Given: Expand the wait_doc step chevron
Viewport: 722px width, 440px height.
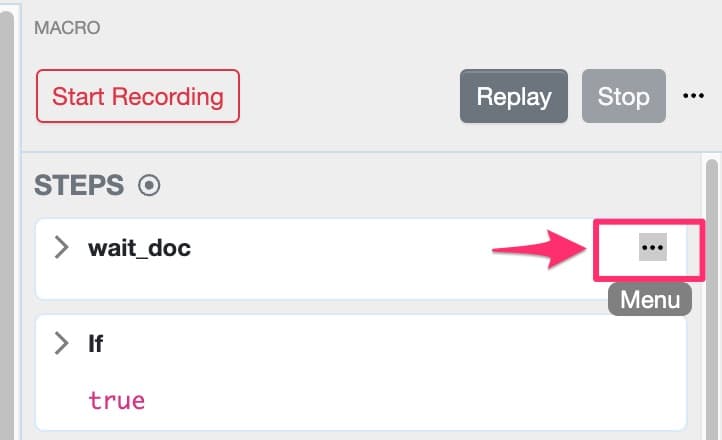Looking at the screenshot, I should 62,248.
